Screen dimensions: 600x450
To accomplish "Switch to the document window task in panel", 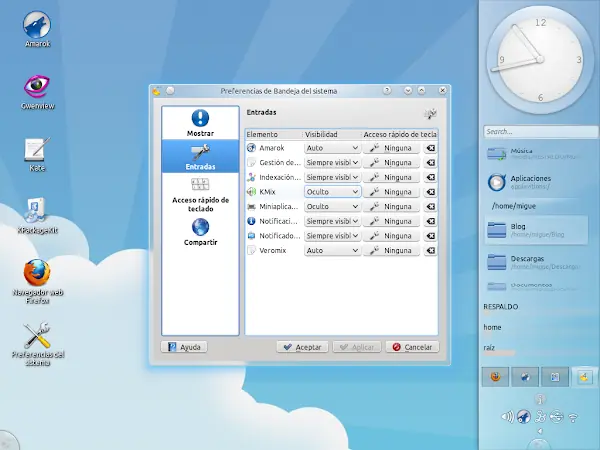I will point(555,377).
